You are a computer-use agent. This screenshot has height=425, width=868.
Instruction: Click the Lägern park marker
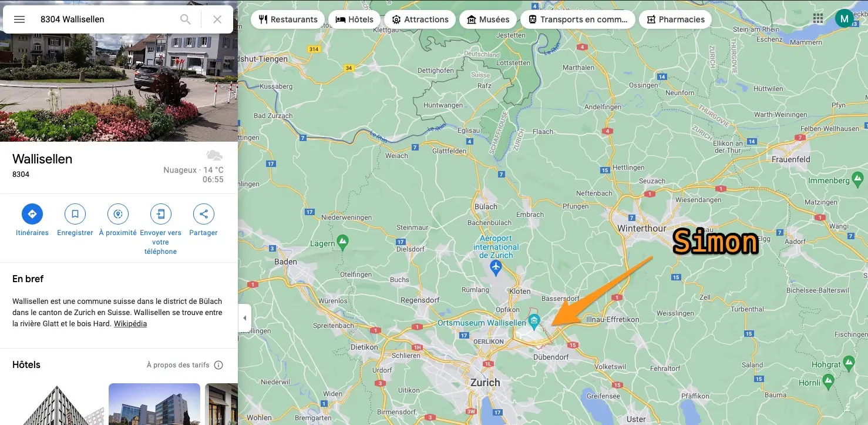pyautogui.click(x=344, y=241)
